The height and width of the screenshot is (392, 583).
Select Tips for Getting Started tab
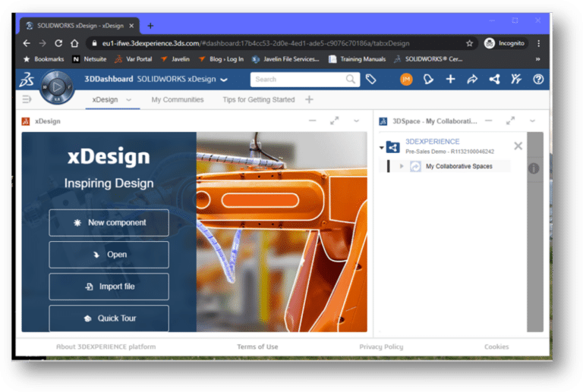(258, 99)
